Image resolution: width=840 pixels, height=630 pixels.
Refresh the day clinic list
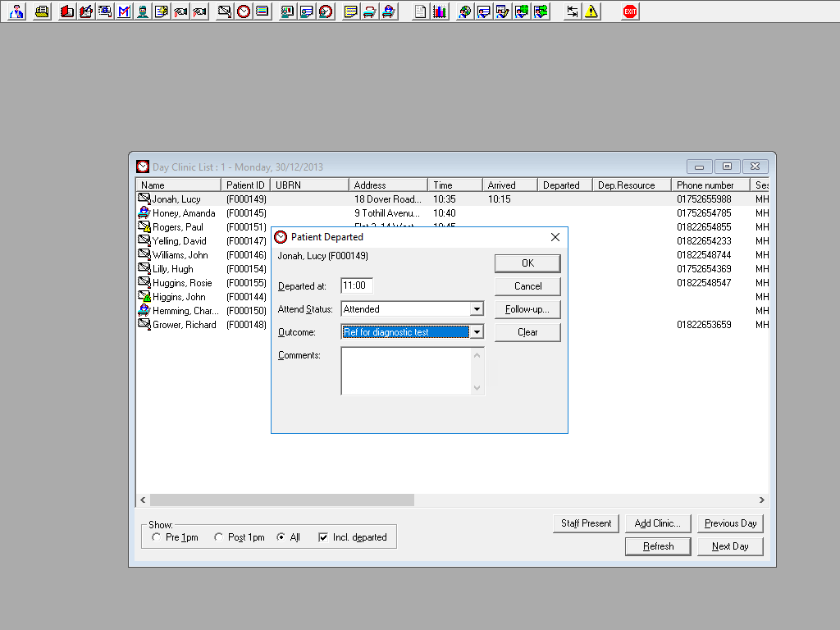point(658,546)
